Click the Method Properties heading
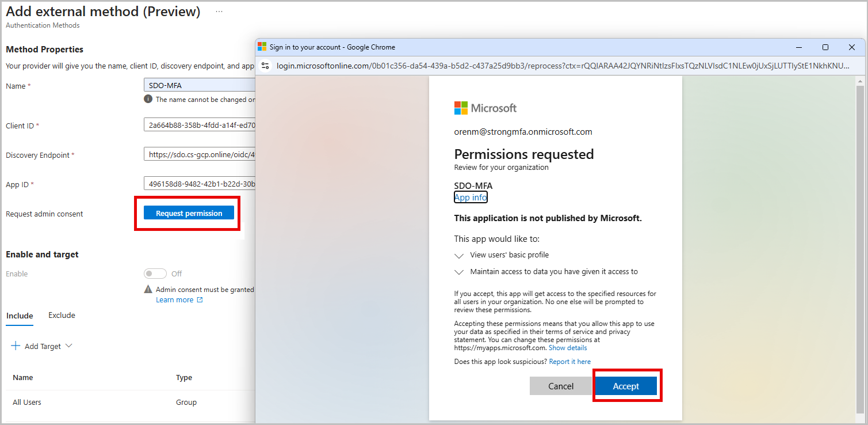Viewport: 868px width, 425px height. pyautogui.click(x=44, y=50)
